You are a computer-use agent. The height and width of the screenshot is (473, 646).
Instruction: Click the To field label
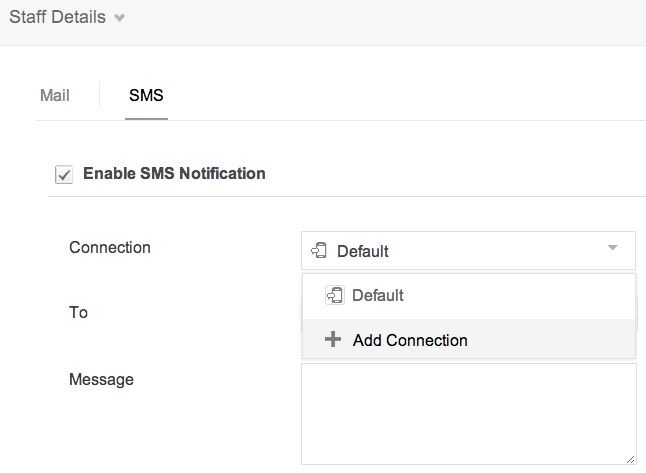tap(79, 312)
